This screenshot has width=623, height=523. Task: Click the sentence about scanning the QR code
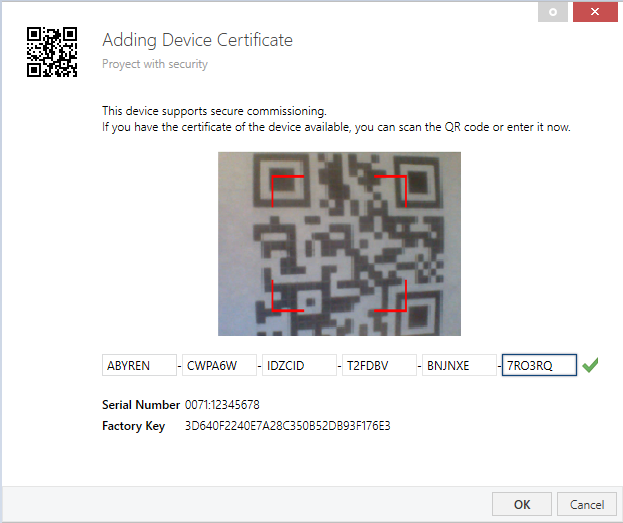tap(336, 127)
